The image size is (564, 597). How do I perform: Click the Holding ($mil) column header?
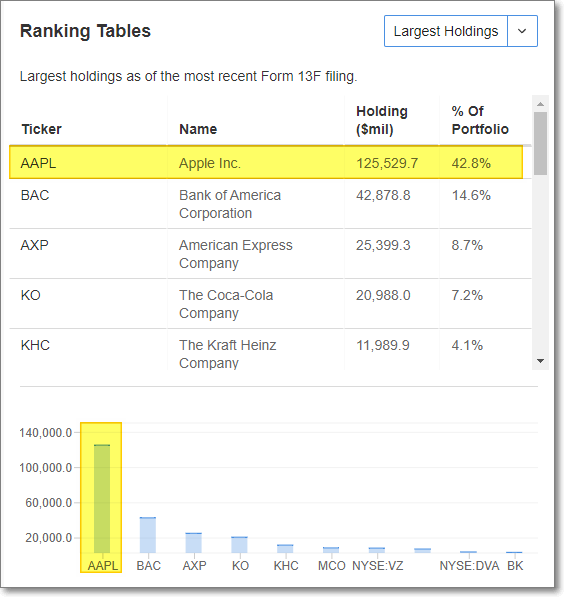(x=382, y=120)
